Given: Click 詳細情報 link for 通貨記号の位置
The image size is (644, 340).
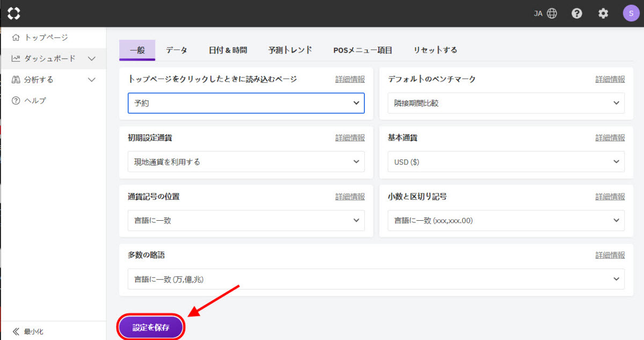Looking at the screenshot, I should pyautogui.click(x=350, y=197).
